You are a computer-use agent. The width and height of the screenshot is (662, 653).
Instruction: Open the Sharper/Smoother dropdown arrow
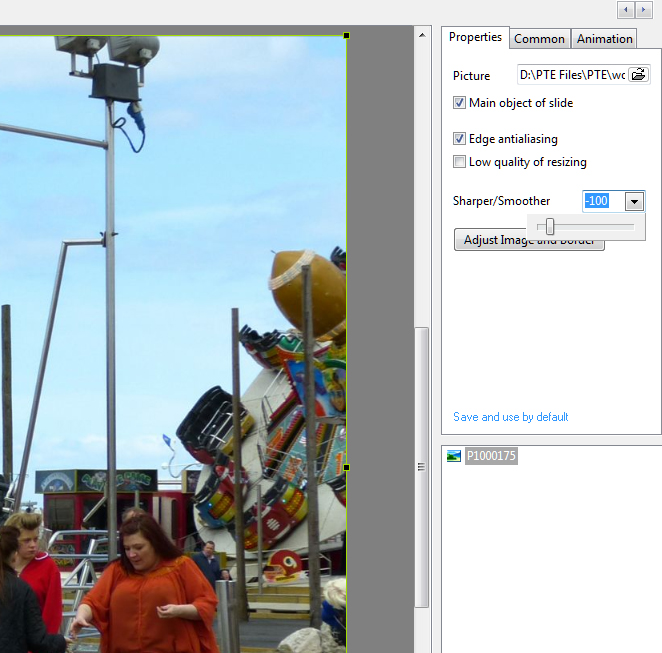(x=634, y=201)
